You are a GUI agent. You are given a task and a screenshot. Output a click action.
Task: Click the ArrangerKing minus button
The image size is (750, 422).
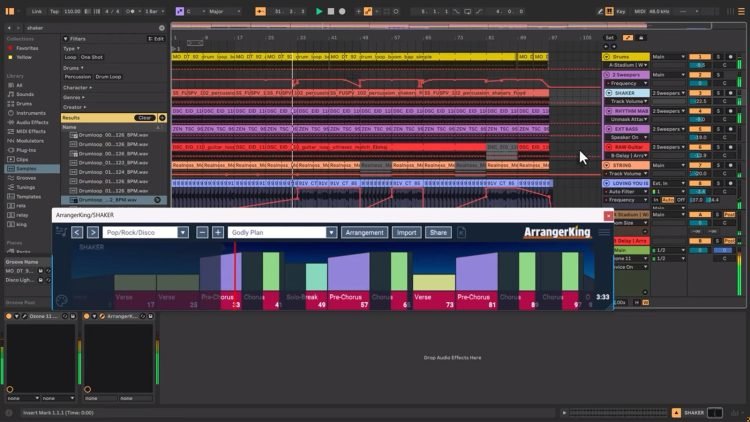pyautogui.click(x=203, y=233)
